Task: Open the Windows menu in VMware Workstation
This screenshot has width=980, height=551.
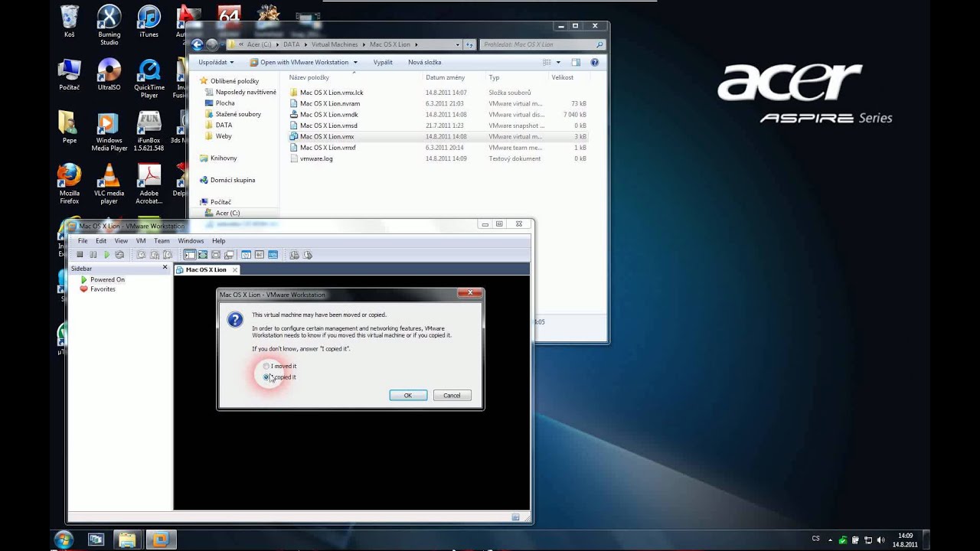Action: point(191,240)
